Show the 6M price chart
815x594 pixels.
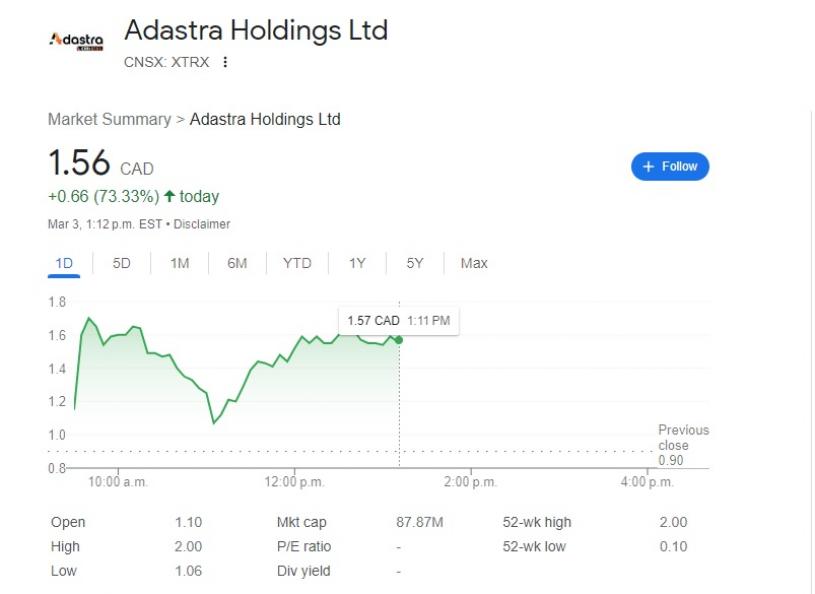237,263
